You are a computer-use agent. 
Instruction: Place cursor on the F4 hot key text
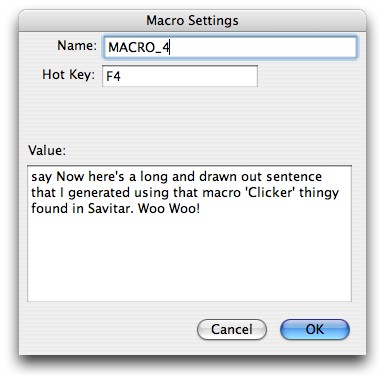tap(113, 76)
